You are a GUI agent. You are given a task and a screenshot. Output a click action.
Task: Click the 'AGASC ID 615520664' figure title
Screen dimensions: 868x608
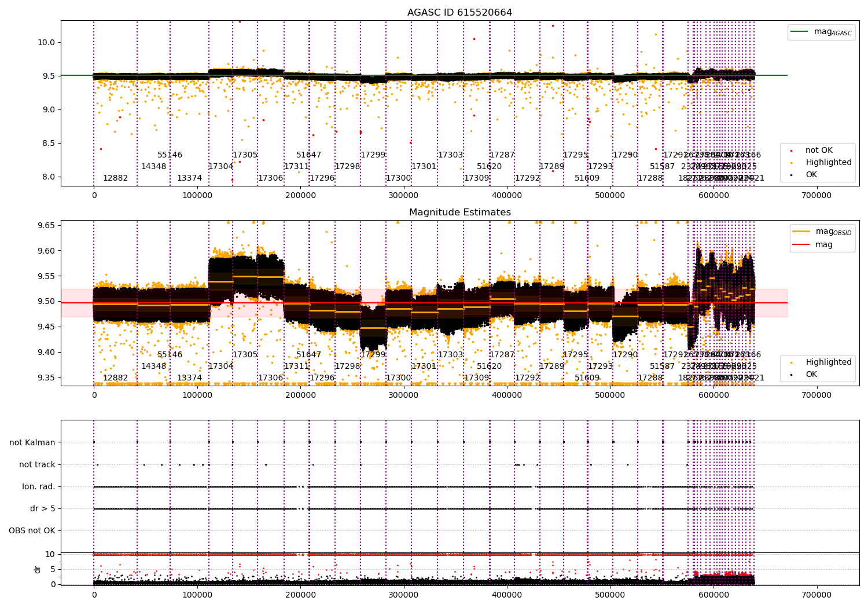click(459, 13)
